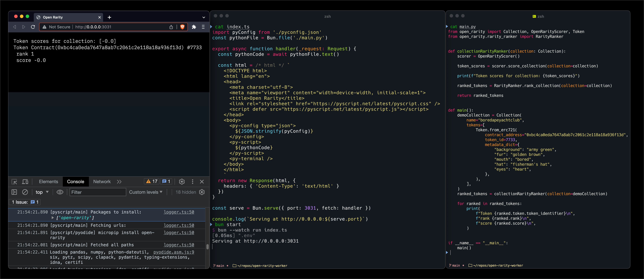The image size is (644, 279).
Task: Reload the Open Rarity page
Action: pyautogui.click(x=33, y=27)
